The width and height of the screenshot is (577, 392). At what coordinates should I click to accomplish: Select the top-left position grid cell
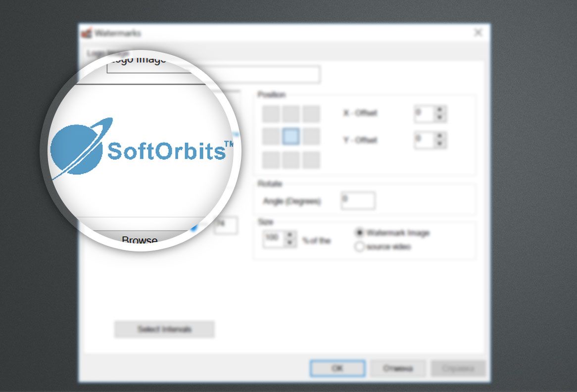coord(271,114)
